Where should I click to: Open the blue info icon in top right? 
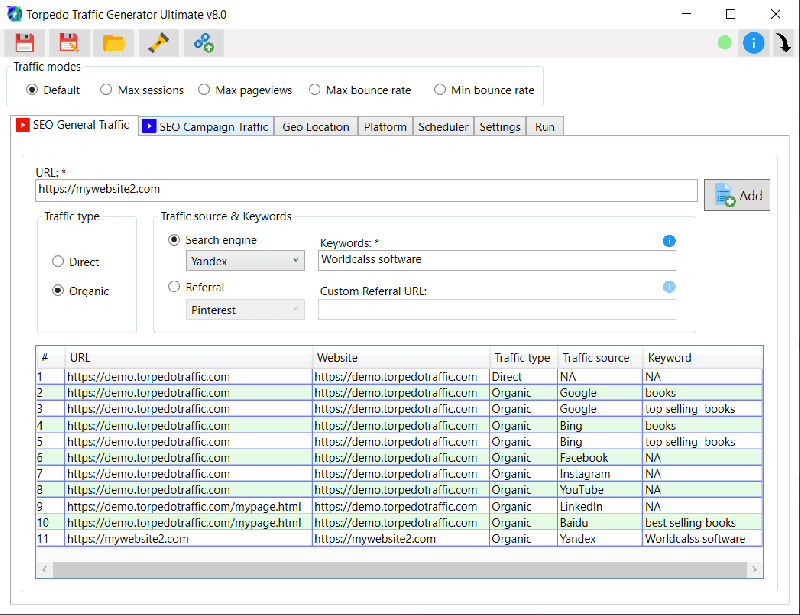point(753,43)
